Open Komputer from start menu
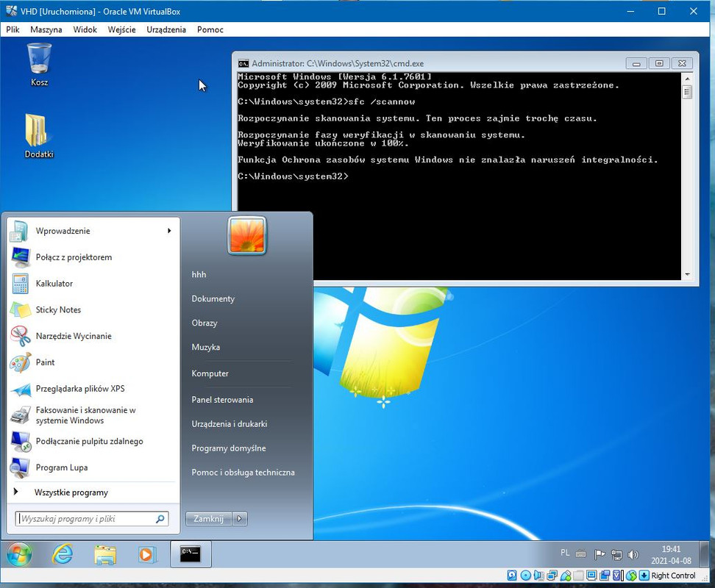 (x=210, y=373)
